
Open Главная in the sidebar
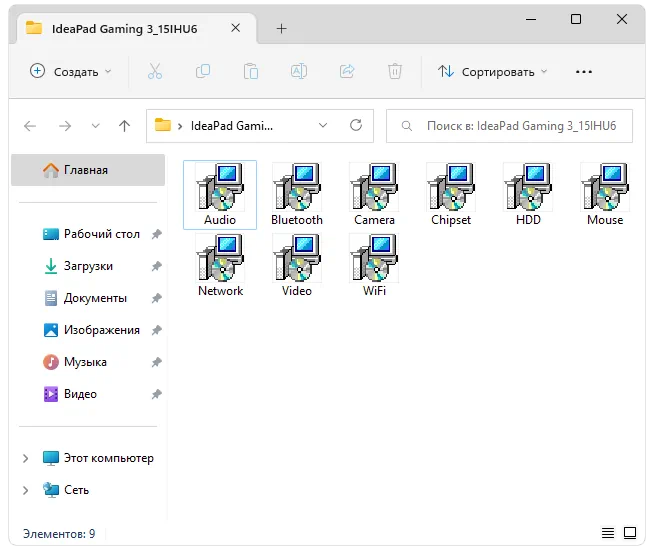point(88,170)
